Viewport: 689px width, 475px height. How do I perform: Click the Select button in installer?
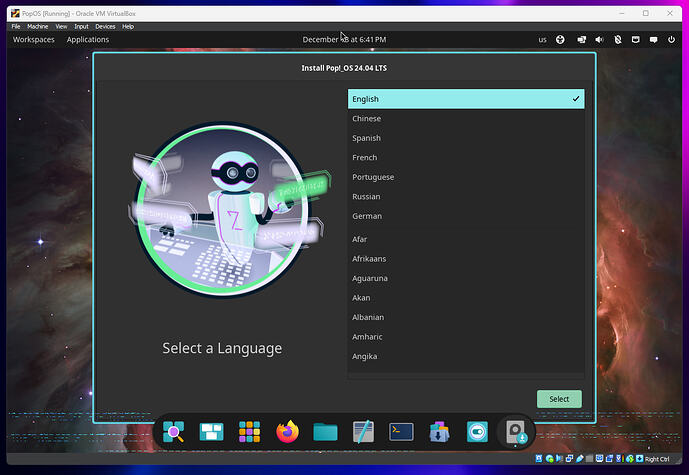(559, 399)
